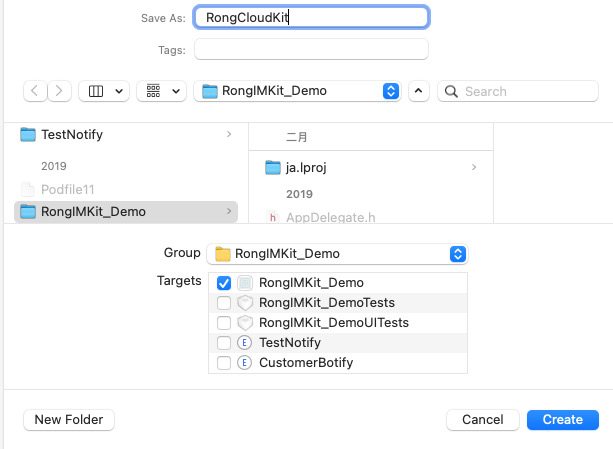Check the RongIMKit_DemoUITests target checkbox
The width and height of the screenshot is (613, 449).
224,323
